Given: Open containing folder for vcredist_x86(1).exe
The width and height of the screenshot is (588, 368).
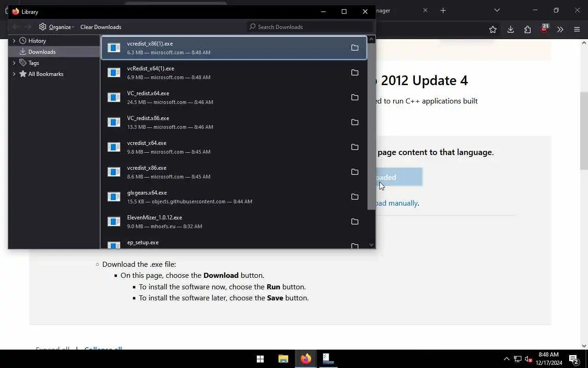Looking at the screenshot, I should point(355,48).
